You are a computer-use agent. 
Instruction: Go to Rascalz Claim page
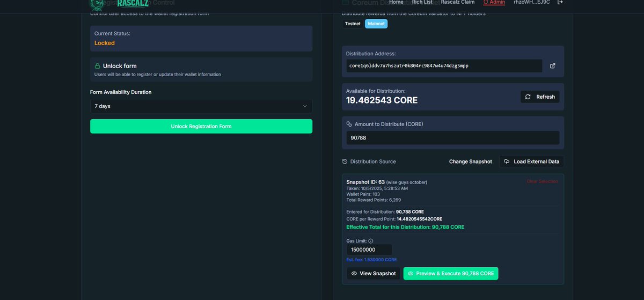tap(457, 2)
